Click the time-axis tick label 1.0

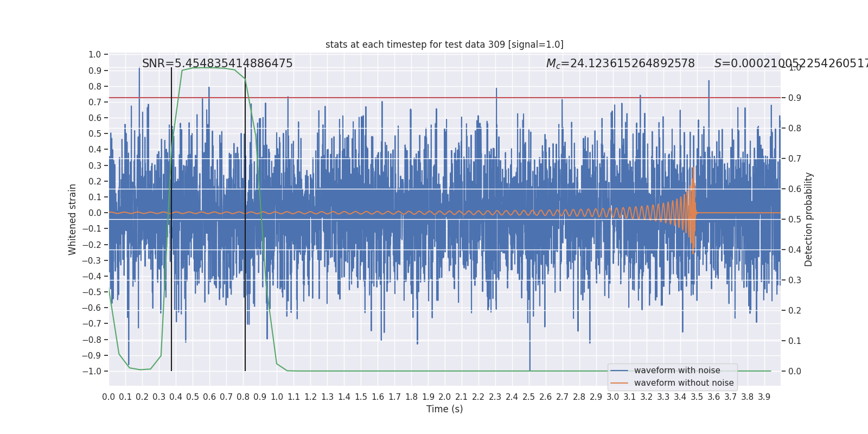tap(277, 397)
